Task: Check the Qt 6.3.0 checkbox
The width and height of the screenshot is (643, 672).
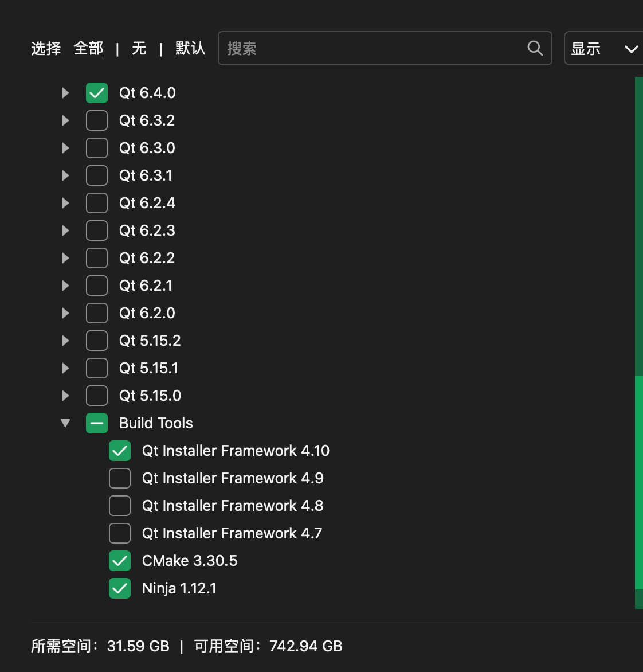Action: click(x=97, y=148)
